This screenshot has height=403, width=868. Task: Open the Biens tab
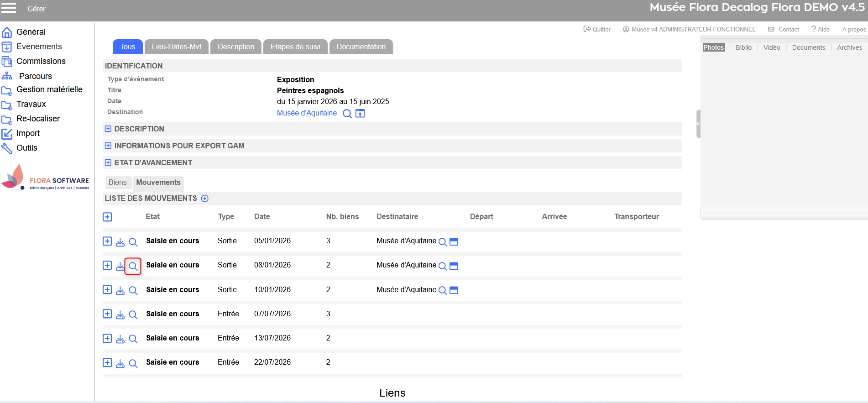(118, 183)
